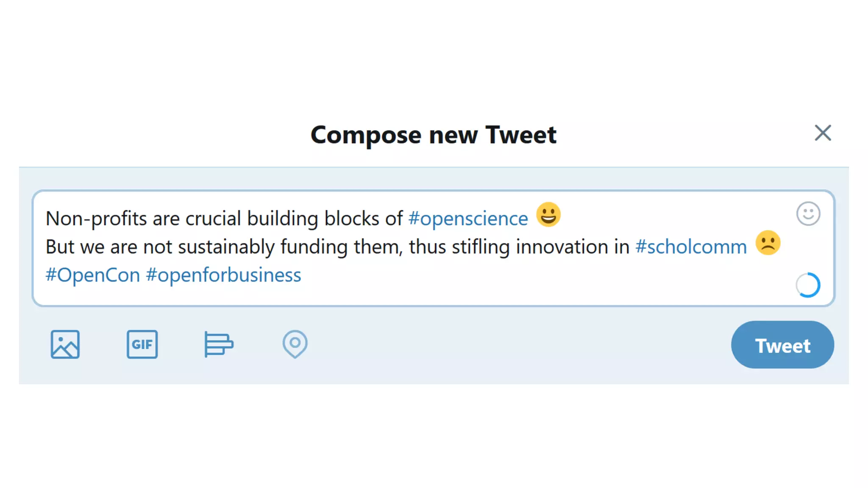868x488 pixels.
Task: Open the GIF picker
Action: tap(142, 344)
